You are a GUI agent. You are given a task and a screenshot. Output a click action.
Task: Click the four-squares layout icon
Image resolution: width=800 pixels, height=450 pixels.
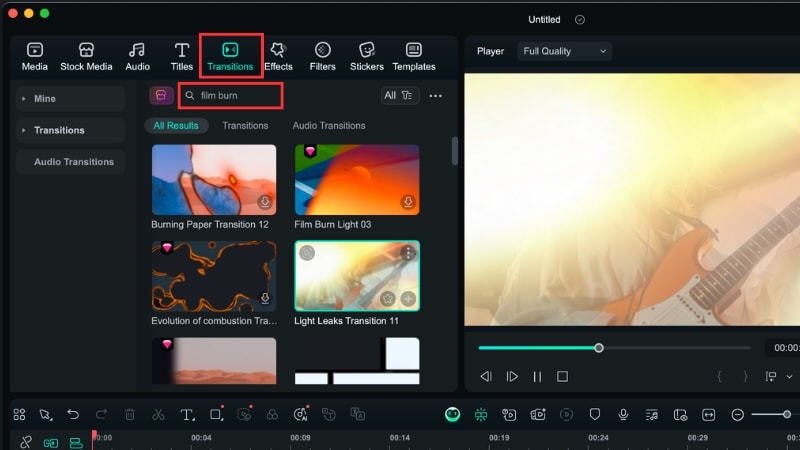[19, 414]
